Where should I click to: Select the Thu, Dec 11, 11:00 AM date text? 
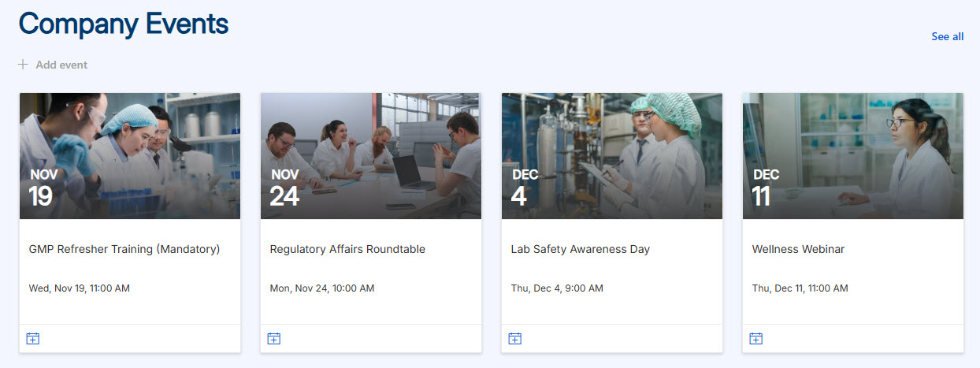pyautogui.click(x=800, y=288)
